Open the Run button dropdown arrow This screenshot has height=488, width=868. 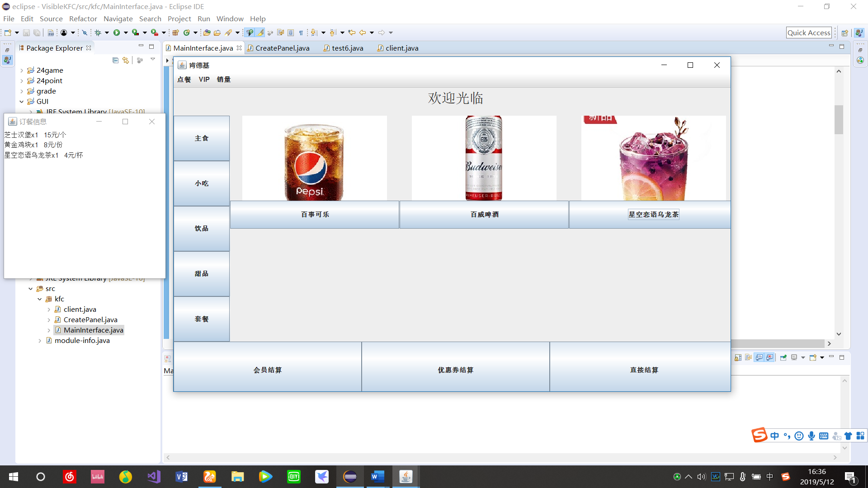pos(126,33)
